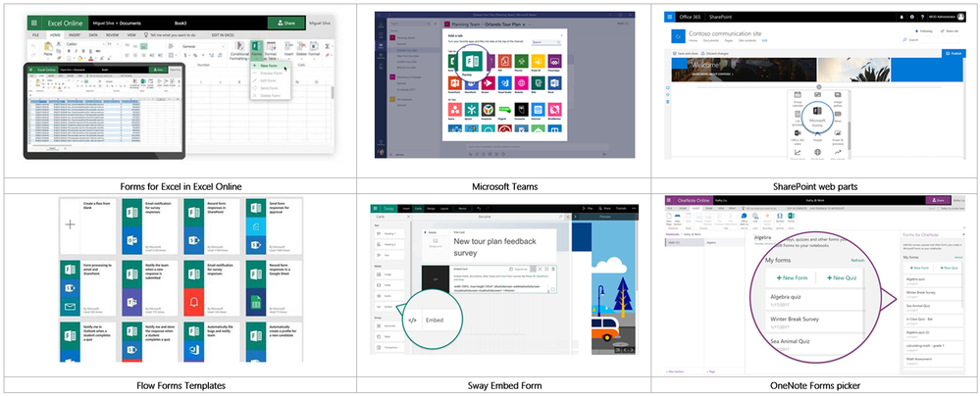Select the Image card in Sway Media group
This screenshot has height=396, width=980.
click(x=391, y=273)
